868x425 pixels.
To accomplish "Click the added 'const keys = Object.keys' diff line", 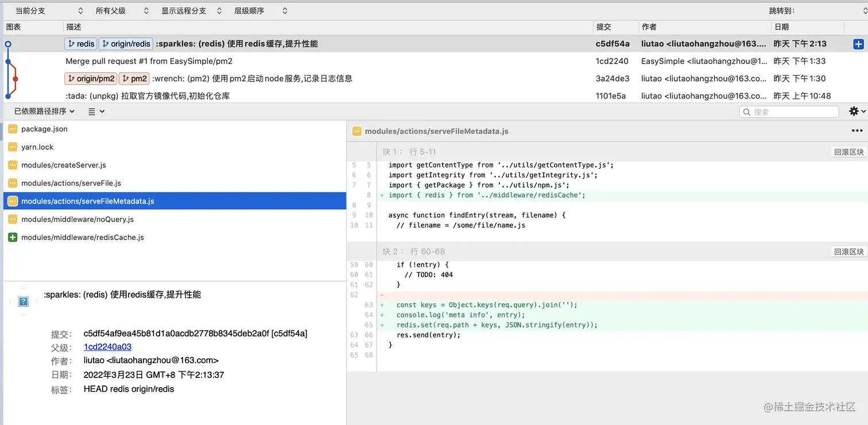I will 487,305.
